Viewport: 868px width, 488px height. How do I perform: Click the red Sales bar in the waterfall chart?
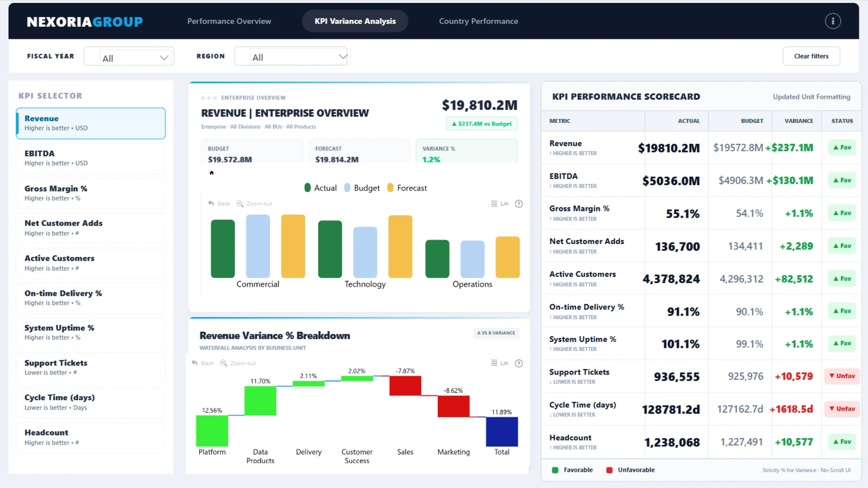(x=405, y=385)
